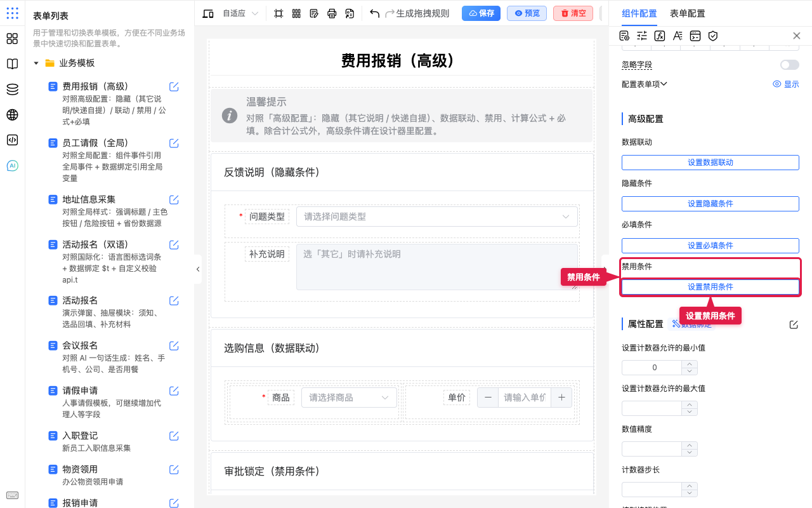Toggle the 忽略字段 switch
This screenshot has height=508, width=812.
[x=790, y=65]
